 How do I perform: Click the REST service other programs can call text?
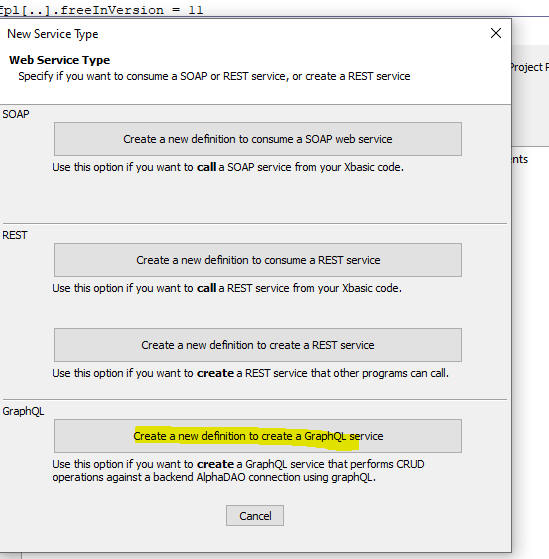coord(251,373)
